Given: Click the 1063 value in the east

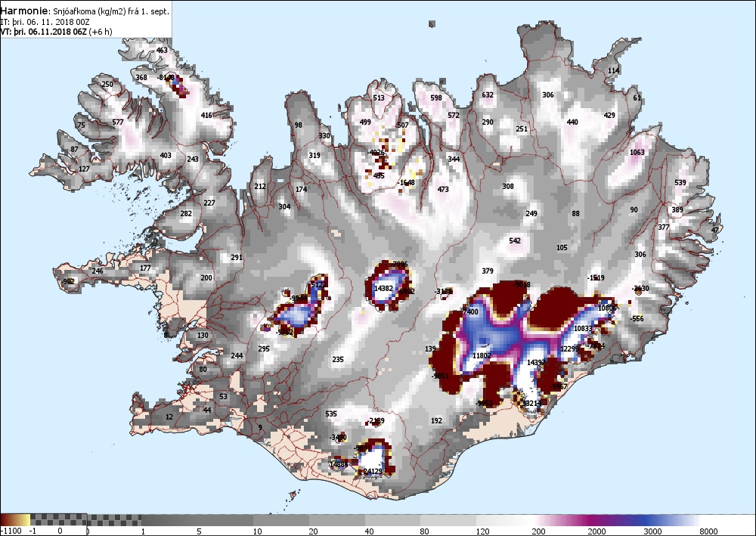Looking at the screenshot, I should (x=637, y=152).
